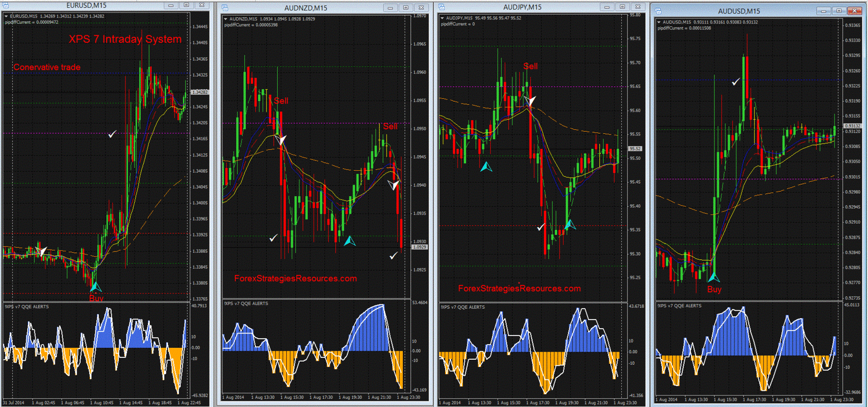
Task: Click 'pipdiffCurrent = 0.00005398' in AUDNZD chart
Action: coord(251,25)
